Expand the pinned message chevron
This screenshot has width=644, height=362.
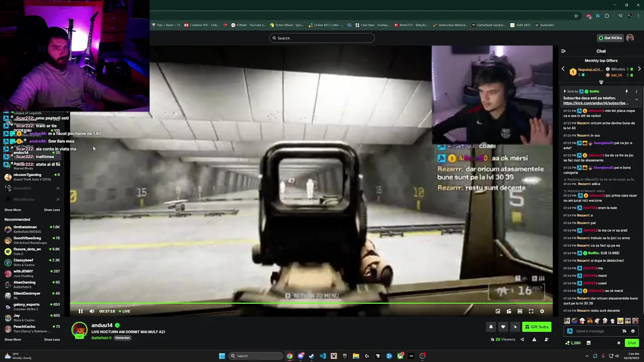(636, 100)
